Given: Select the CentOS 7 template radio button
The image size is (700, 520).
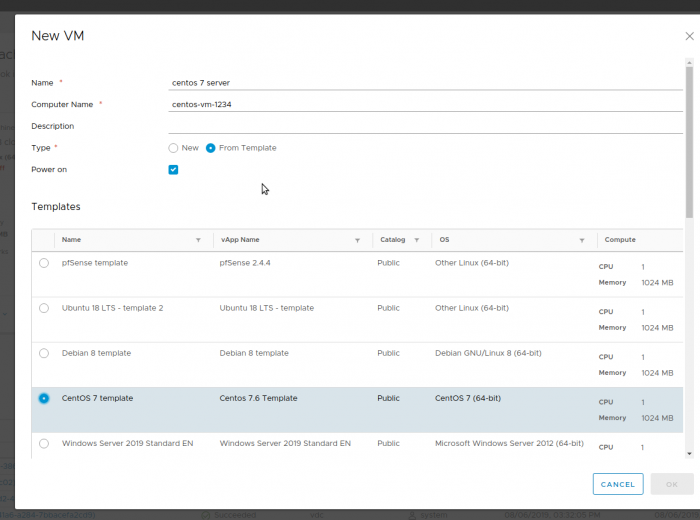Looking at the screenshot, I should click(44, 398).
